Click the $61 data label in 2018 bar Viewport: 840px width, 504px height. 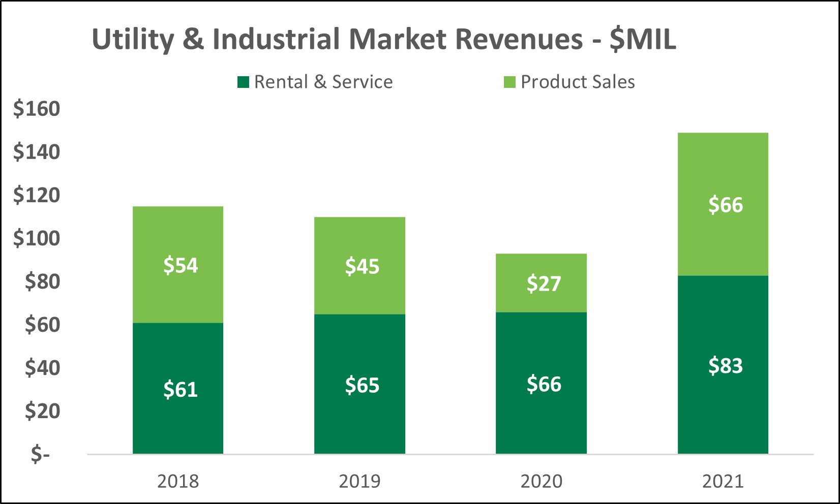point(180,389)
